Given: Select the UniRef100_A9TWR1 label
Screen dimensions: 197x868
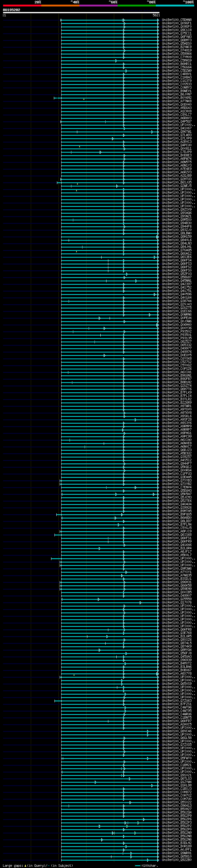Looking at the screenshot, I should [x=177, y=406].
